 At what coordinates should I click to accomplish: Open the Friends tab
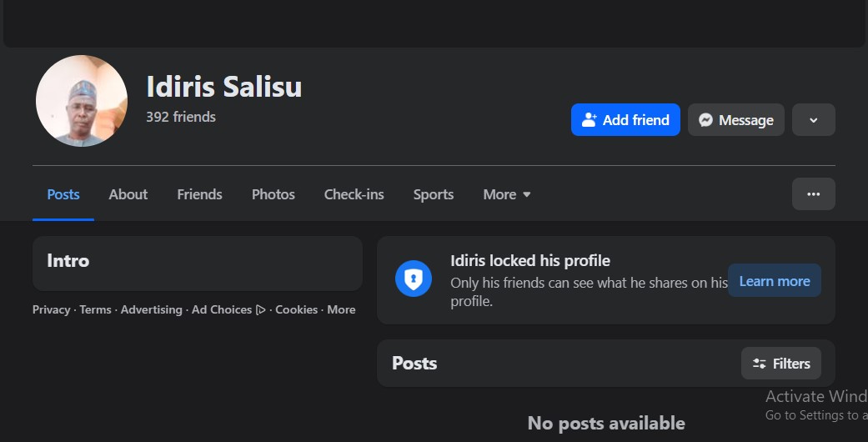pyautogui.click(x=199, y=194)
